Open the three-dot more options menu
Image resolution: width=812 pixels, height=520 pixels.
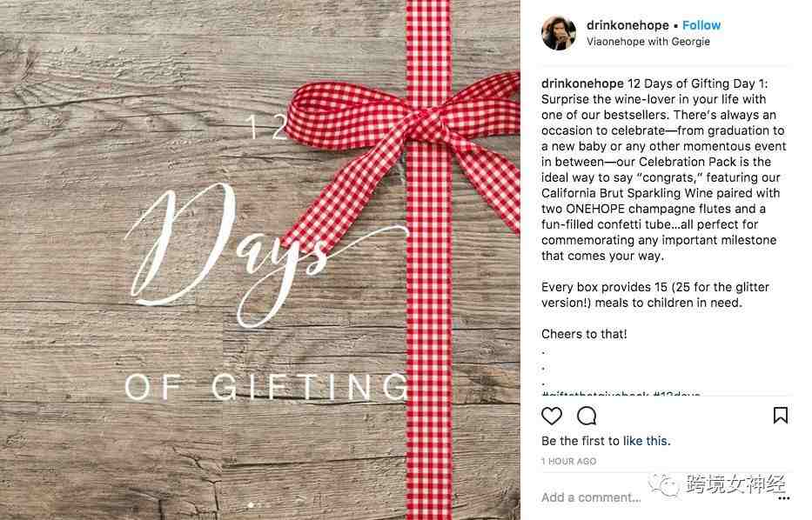click(784, 497)
